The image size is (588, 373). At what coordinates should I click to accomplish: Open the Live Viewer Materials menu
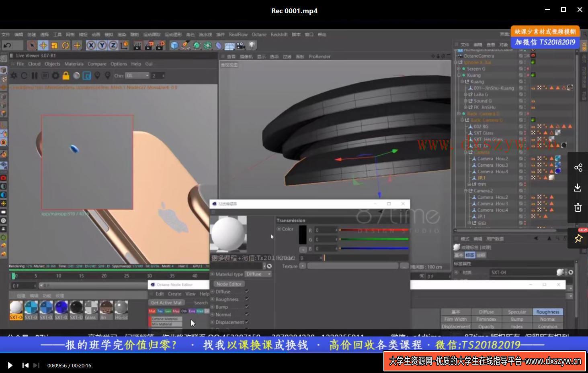tap(74, 64)
